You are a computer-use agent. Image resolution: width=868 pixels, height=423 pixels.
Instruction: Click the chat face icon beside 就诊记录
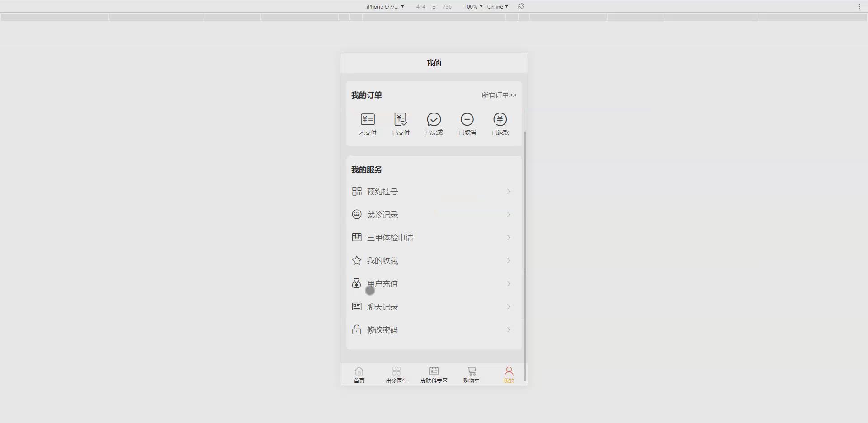(357, 214)
